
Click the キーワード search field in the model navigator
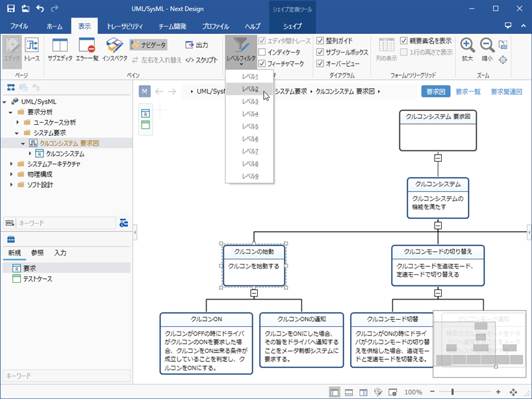pyautogui.click(x=65, y=223)
